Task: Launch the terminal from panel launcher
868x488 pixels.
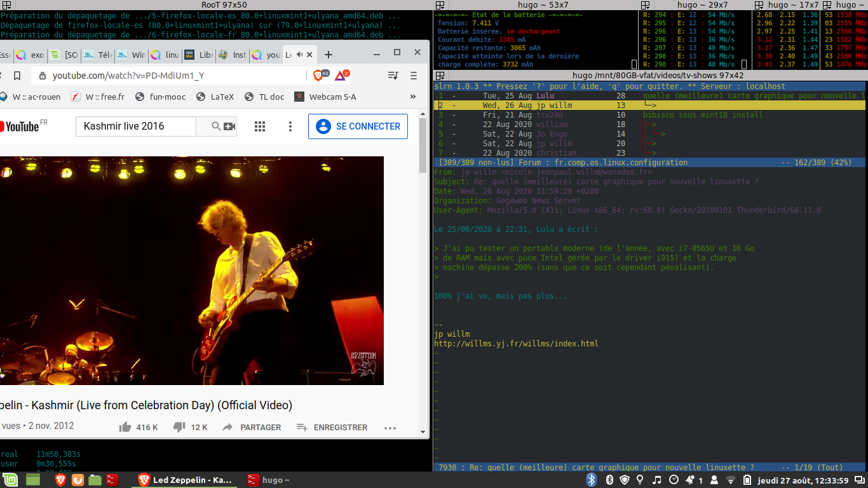Action: [112, 480]
